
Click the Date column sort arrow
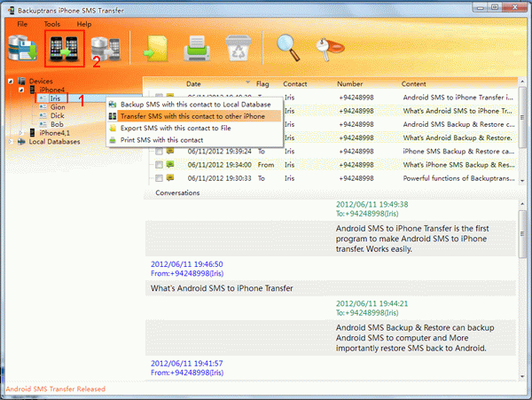(247, 82)
